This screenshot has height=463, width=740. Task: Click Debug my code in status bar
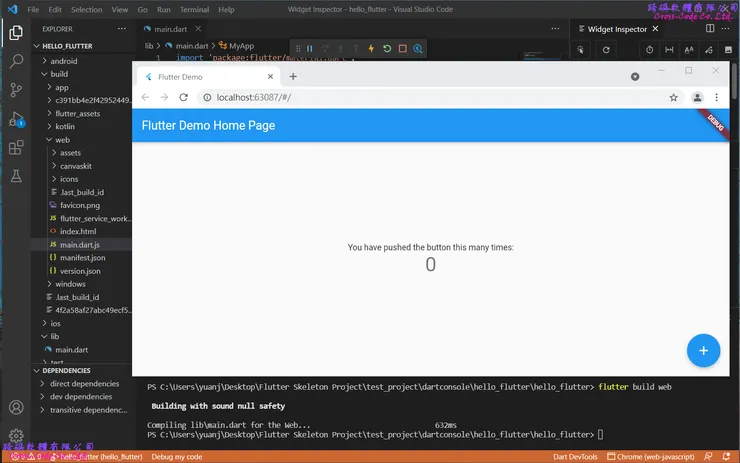pos(177,456)
